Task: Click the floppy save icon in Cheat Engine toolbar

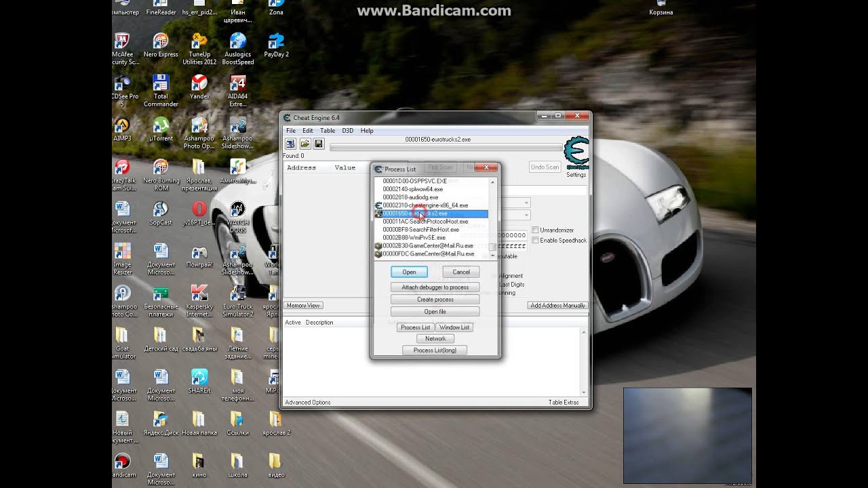Action: click(x=319, y=144)
